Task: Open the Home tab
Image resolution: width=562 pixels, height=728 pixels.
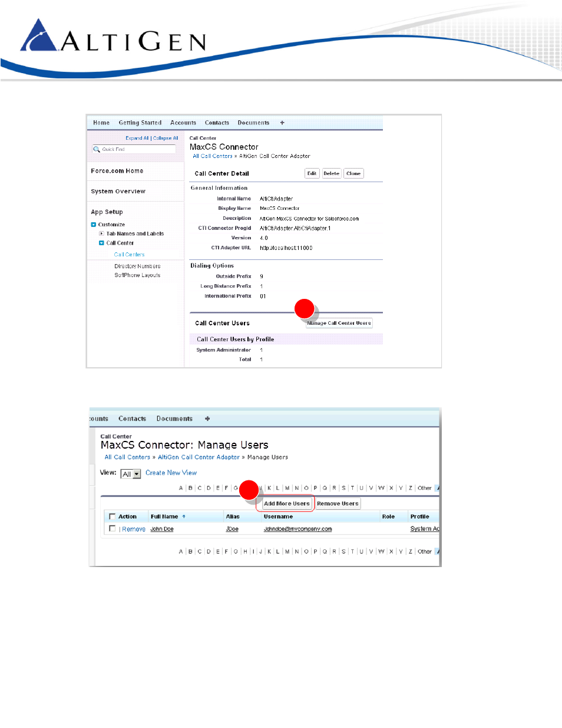Action: point(101,123)
